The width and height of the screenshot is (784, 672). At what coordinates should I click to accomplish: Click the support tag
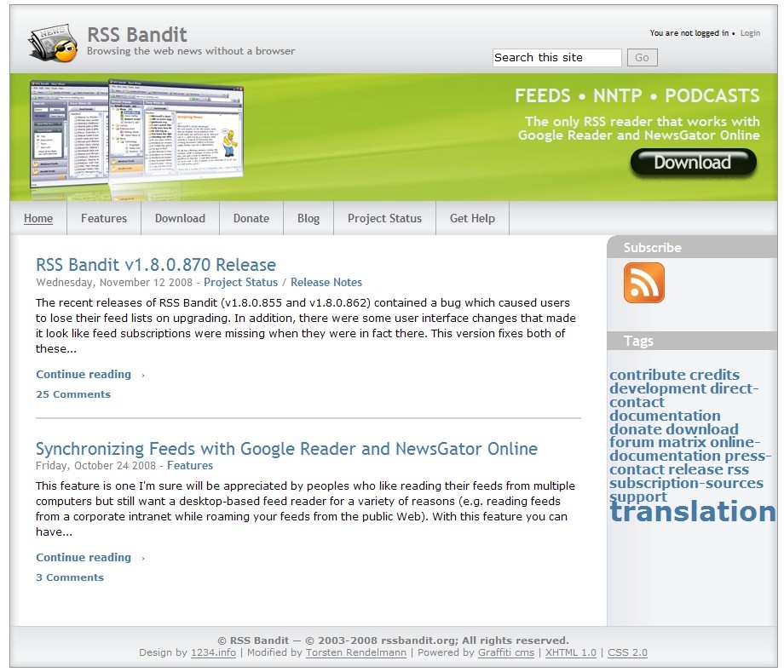(x=638, y=497)
